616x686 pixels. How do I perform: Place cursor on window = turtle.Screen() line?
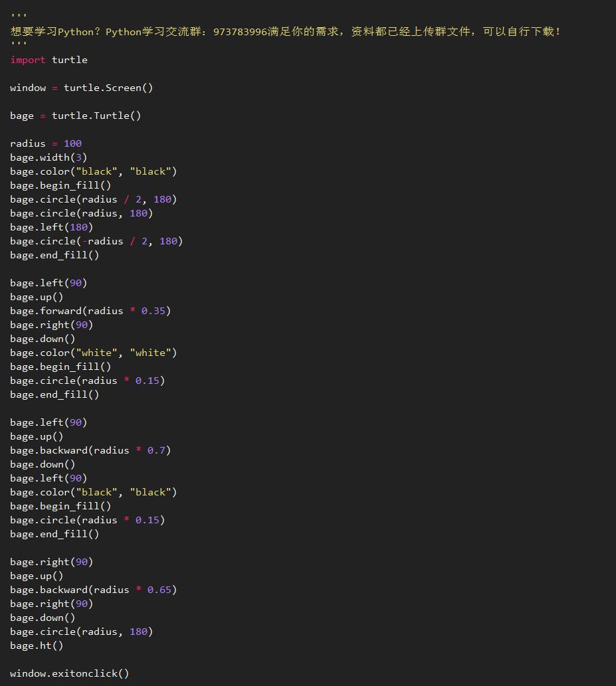click(81, 88)
